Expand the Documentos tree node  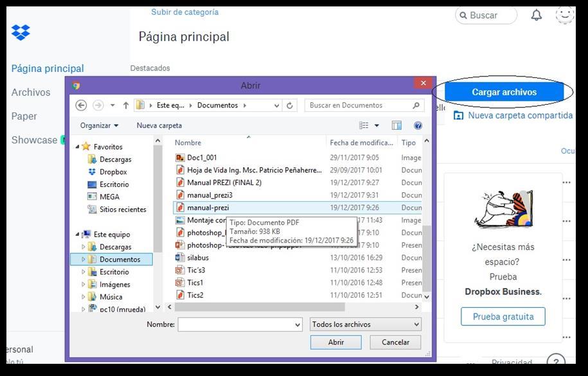point(84,259)
